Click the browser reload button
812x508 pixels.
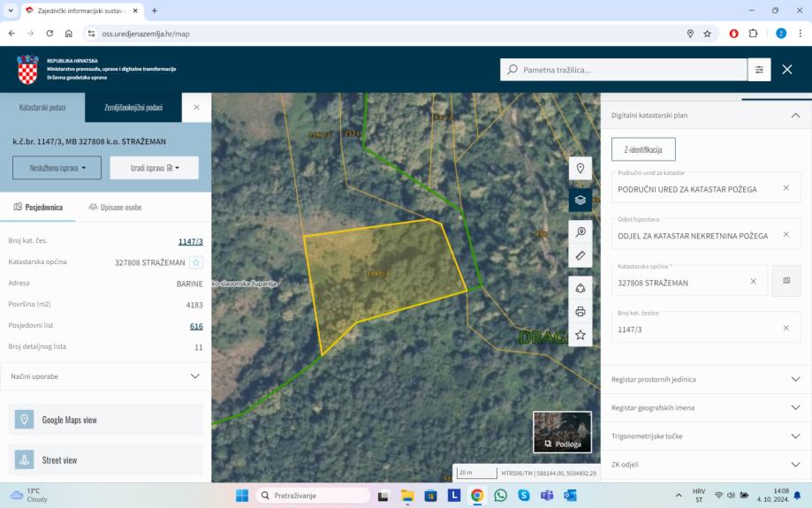pyautogui.click(x=49, y=34)
